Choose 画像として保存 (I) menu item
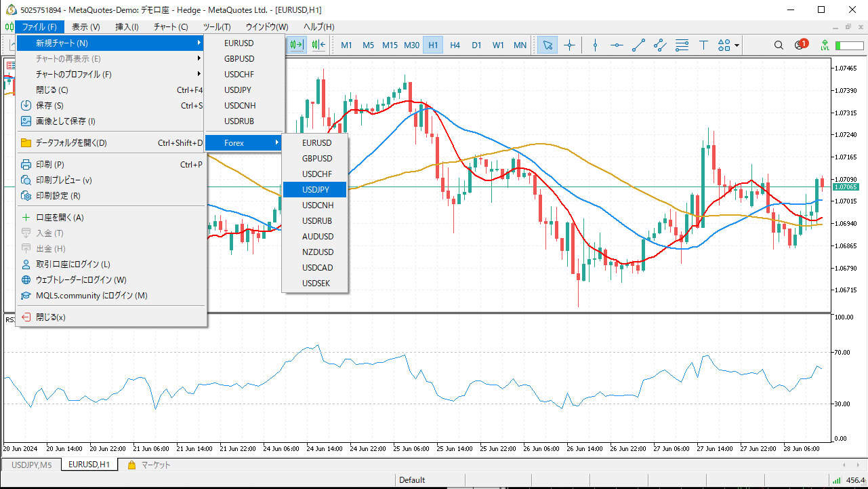 [x=110, y=121]
